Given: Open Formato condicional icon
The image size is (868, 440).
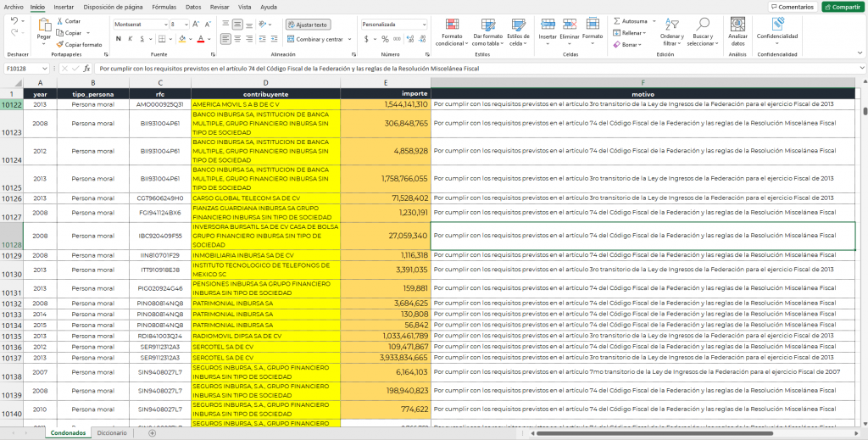Looking at the screenshot, I should coord(453,25).
